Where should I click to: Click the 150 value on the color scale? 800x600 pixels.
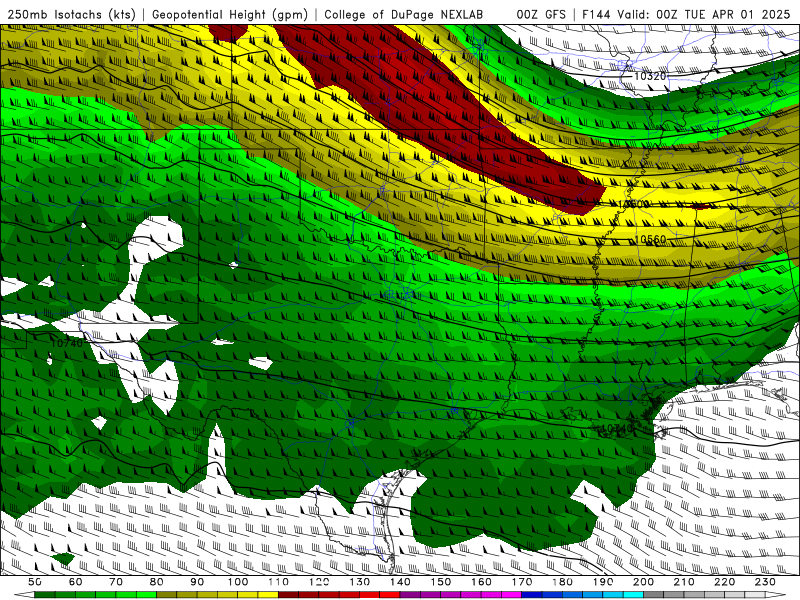440,582
